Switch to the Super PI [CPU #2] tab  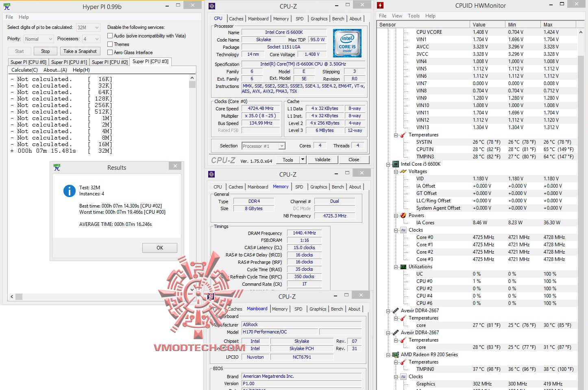tap(110, 62)
